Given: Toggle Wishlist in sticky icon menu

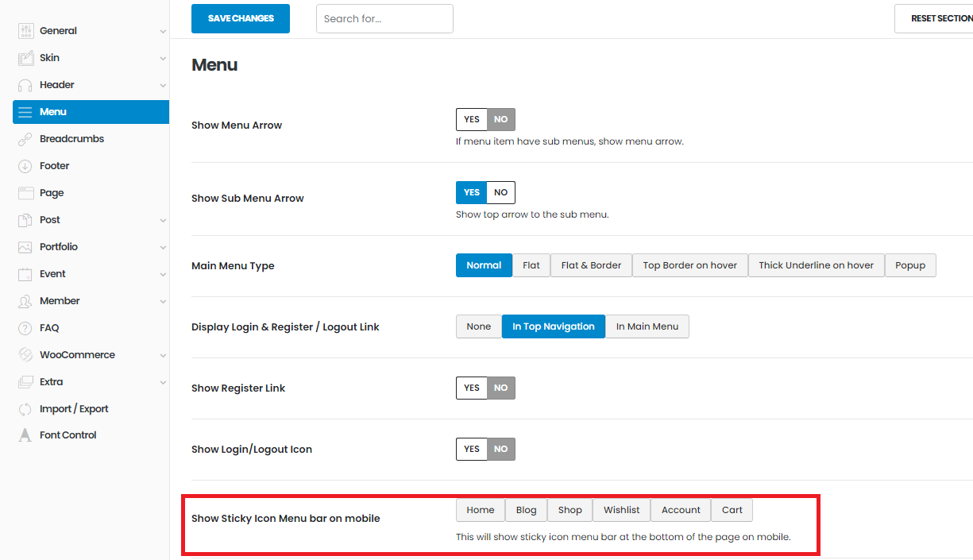Looking at the screenshot, I should [x=621, y=510].
